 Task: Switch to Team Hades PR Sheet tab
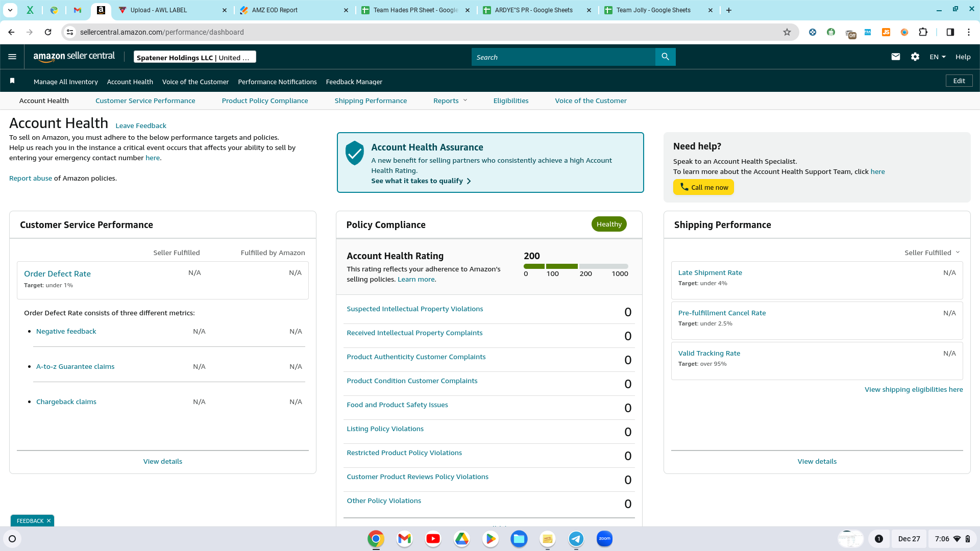415,10
